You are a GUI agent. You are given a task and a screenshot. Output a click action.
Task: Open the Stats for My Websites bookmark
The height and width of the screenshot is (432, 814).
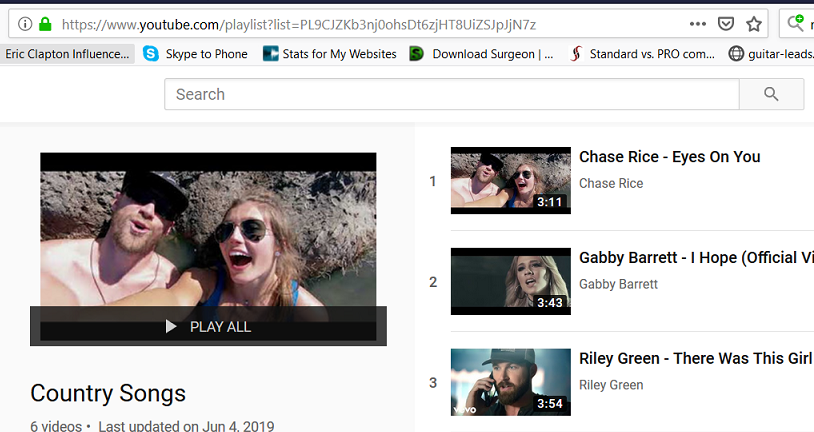coord(330,54)
